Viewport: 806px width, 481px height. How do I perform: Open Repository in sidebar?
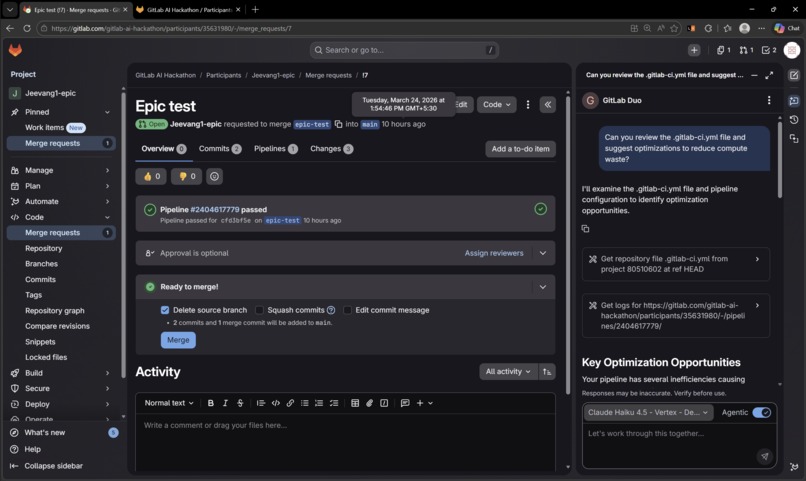pyautogui.click(x=44, y=248)
